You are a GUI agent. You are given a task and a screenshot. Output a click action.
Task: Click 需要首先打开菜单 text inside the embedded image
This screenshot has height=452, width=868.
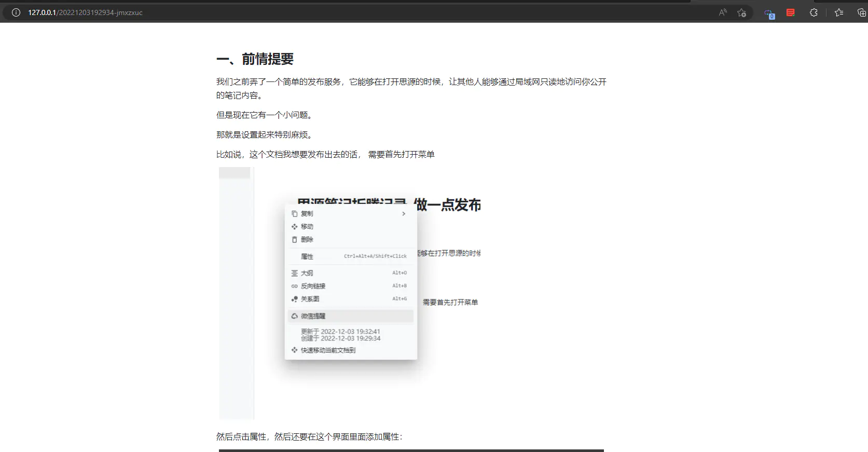pyautogui.click(x=450, y=303)
